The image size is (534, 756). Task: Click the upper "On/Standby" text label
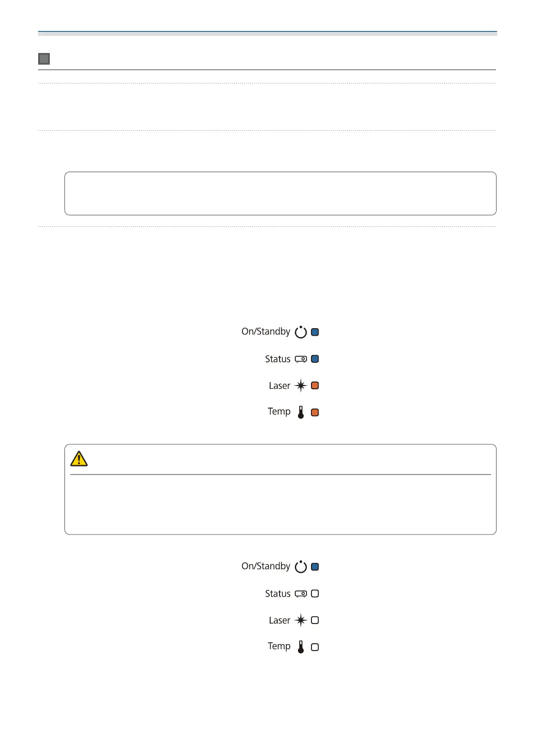coord(266,332)
